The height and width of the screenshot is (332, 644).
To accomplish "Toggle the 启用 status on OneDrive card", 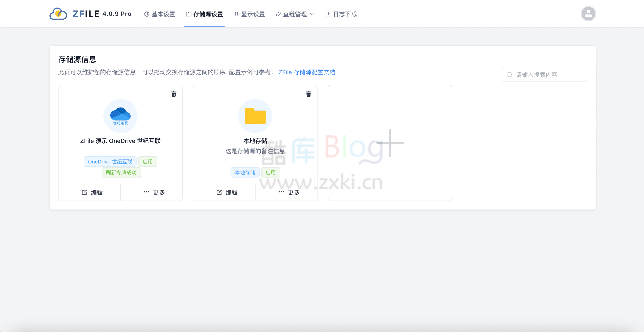I will tap(147, 162).
